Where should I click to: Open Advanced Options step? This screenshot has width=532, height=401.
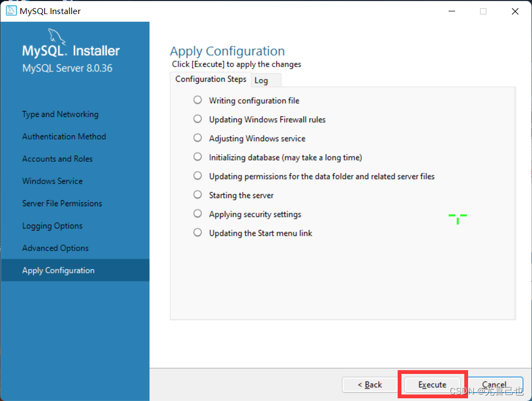pos(55,248)
